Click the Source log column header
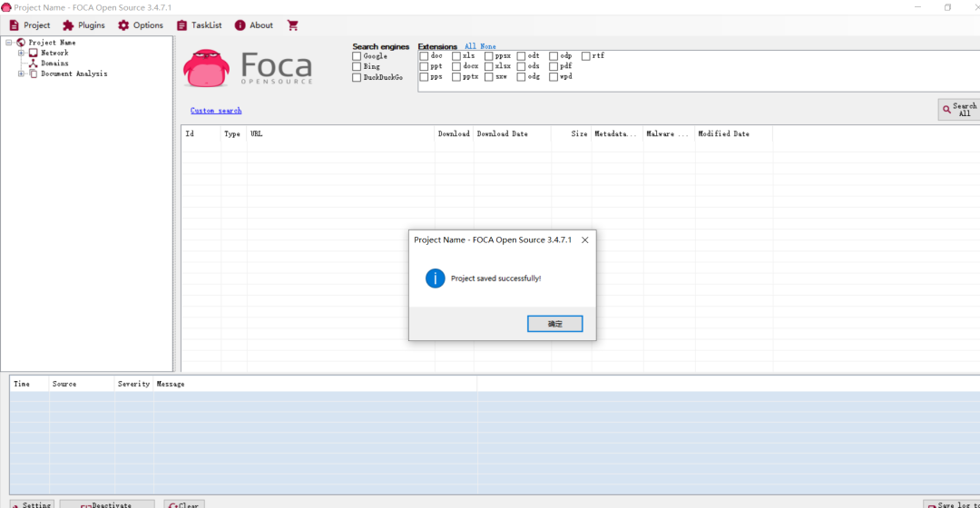980x508 pixels. pos(82,385)
